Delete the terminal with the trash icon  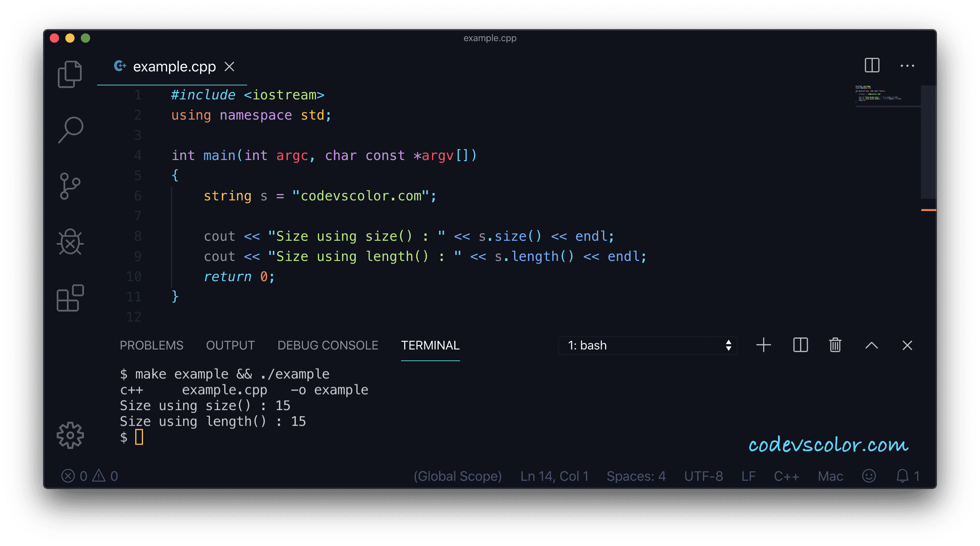point(835,345)
